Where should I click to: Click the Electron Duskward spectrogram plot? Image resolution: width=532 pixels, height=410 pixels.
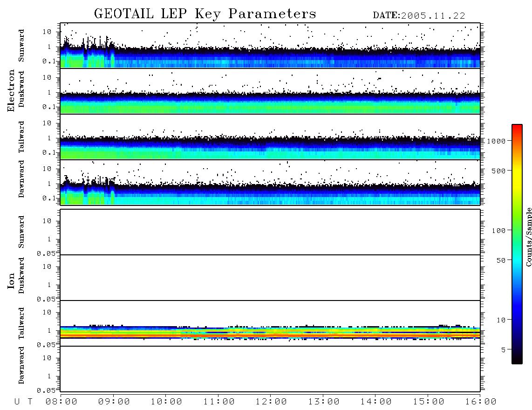tap(270, 91)
